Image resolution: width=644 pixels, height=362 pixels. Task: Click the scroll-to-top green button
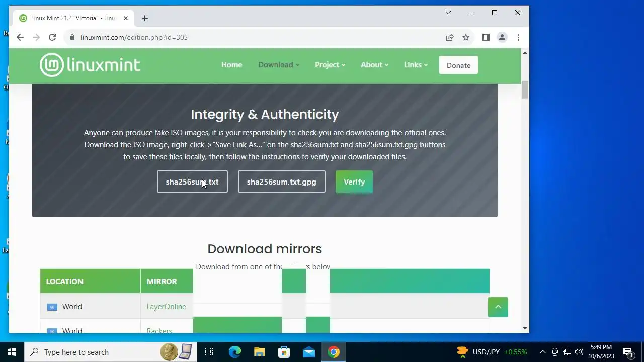(x=498, y=307)
